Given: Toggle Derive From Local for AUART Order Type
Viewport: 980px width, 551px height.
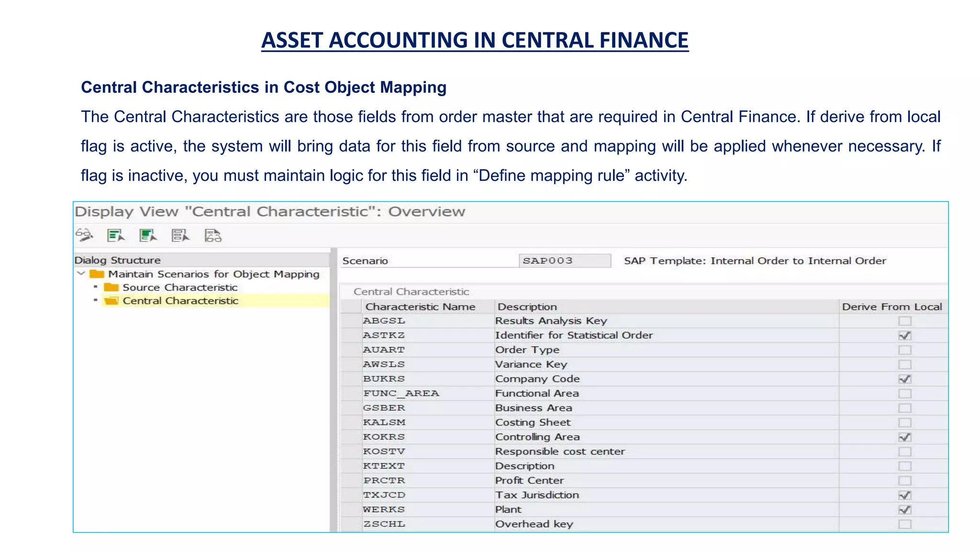Looking at the screenshot, I should 904,350.
